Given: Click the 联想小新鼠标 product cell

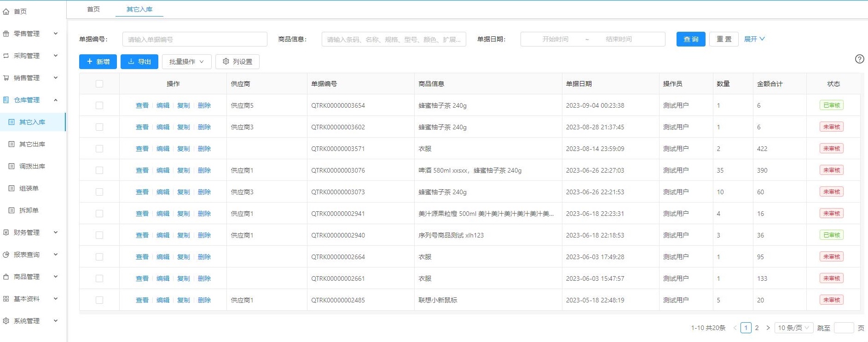Looking at the screenshot, I should pos(438,300).
